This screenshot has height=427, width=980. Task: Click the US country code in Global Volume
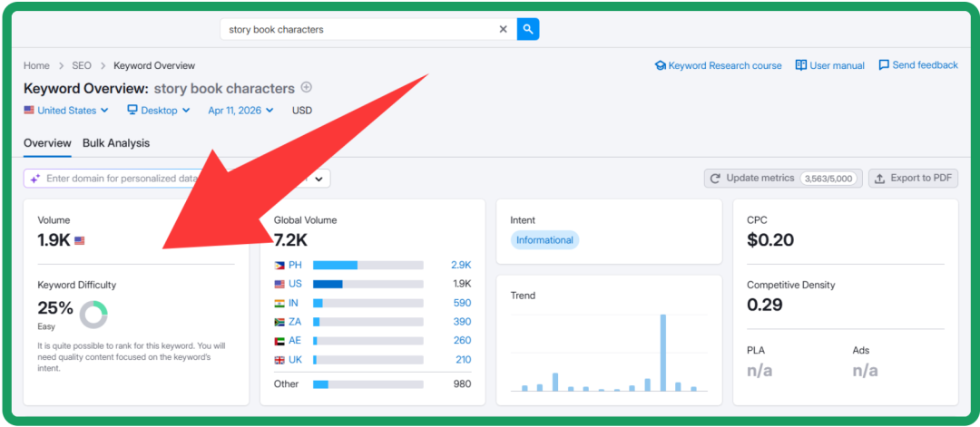[295, 284]
